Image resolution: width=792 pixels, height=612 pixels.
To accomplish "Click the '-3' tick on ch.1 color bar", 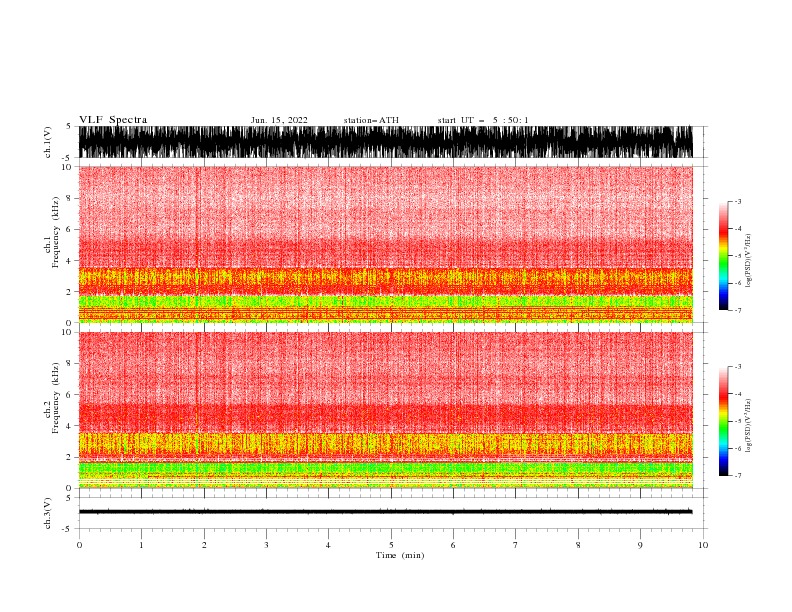I will click(737, 201).
